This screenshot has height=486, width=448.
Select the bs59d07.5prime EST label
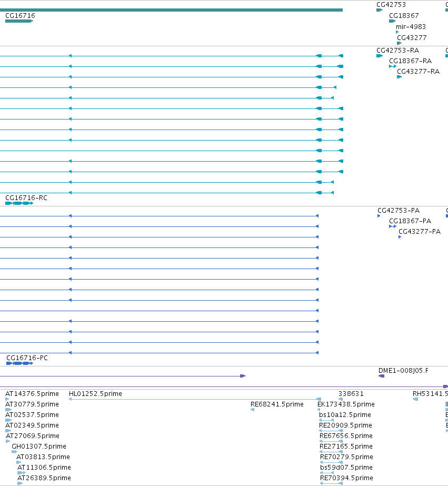click(346, 468)
